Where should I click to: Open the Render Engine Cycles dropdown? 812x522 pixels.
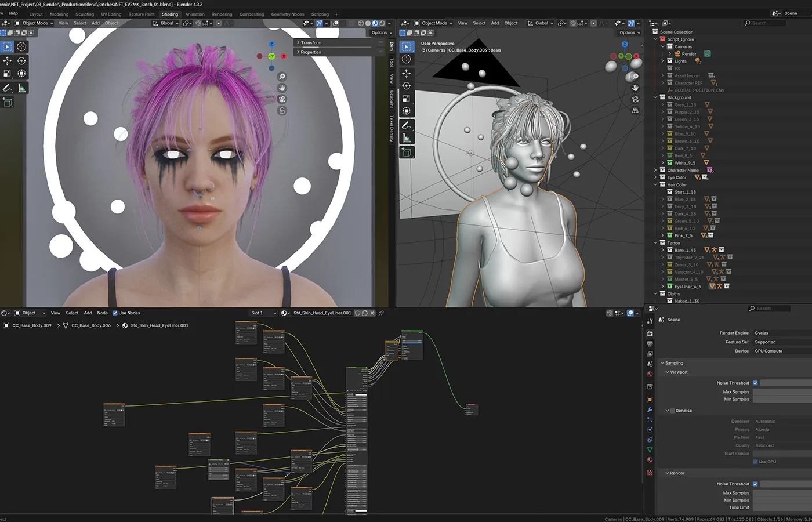point(782,333)
